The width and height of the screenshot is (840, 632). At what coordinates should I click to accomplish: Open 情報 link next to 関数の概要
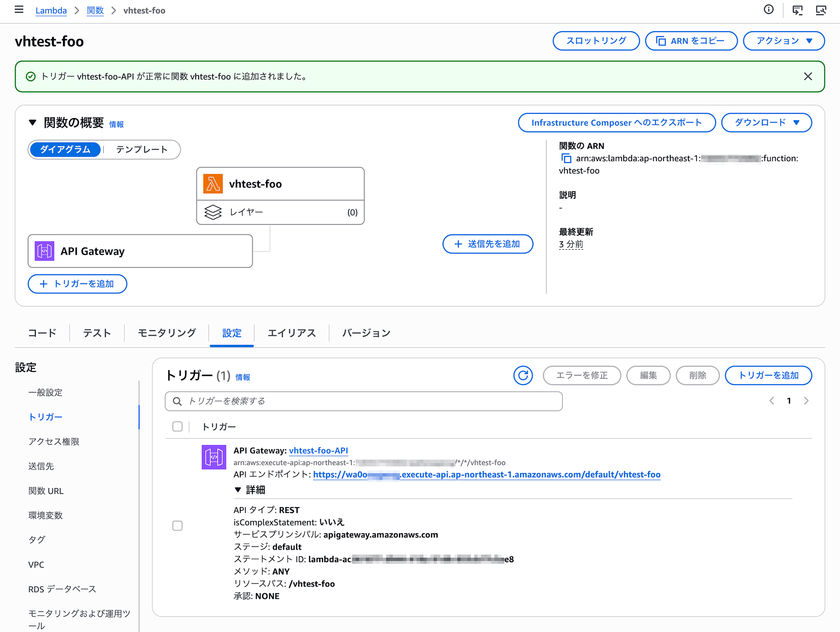pyautogui.click(x=116, y=124)
